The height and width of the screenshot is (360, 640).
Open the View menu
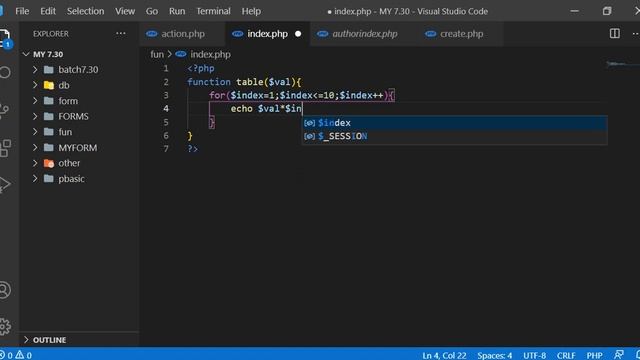pyautogui.click(x=125, y=11)
